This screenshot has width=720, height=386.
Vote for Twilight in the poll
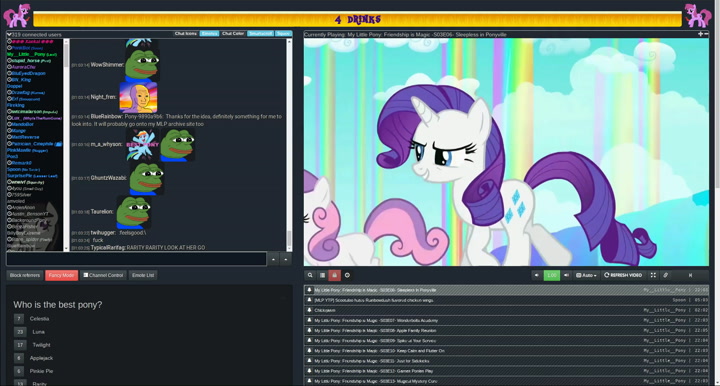coord(20,345)
